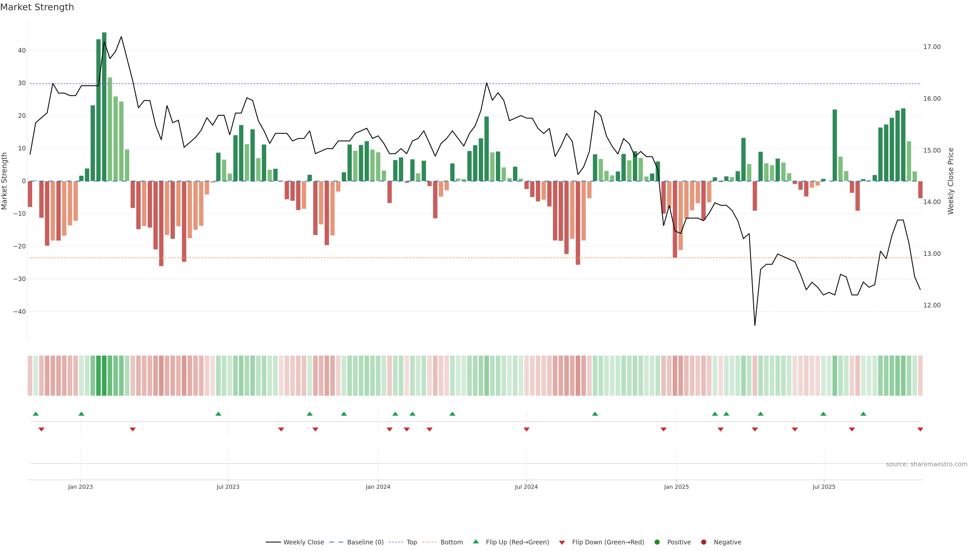Click the 17.00 price axis label

pos(932,47)
